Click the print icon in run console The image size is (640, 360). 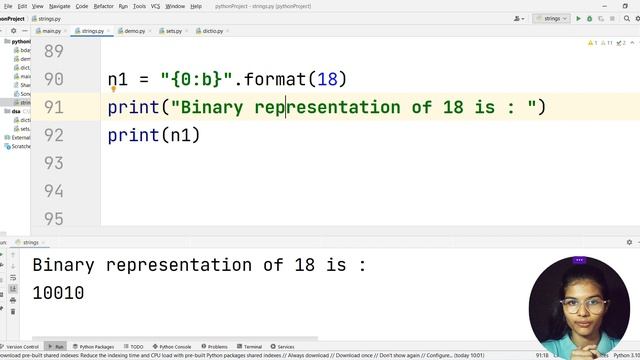(x=13, y=300)
